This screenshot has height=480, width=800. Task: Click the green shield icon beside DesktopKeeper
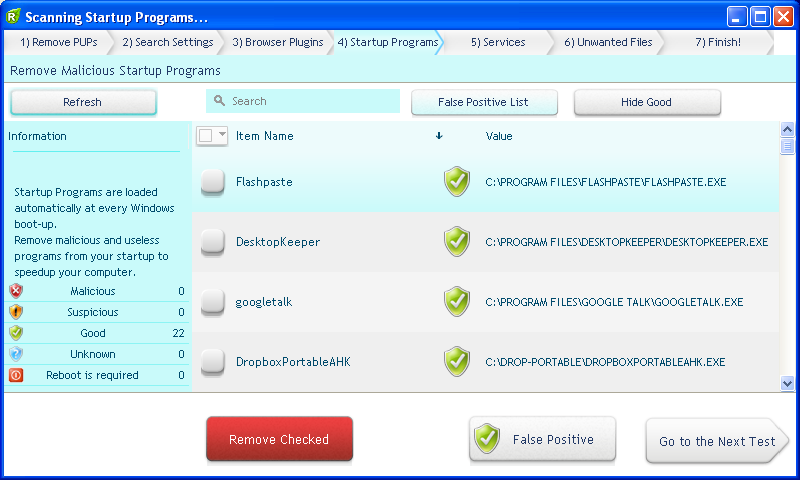tap(457, 242)
